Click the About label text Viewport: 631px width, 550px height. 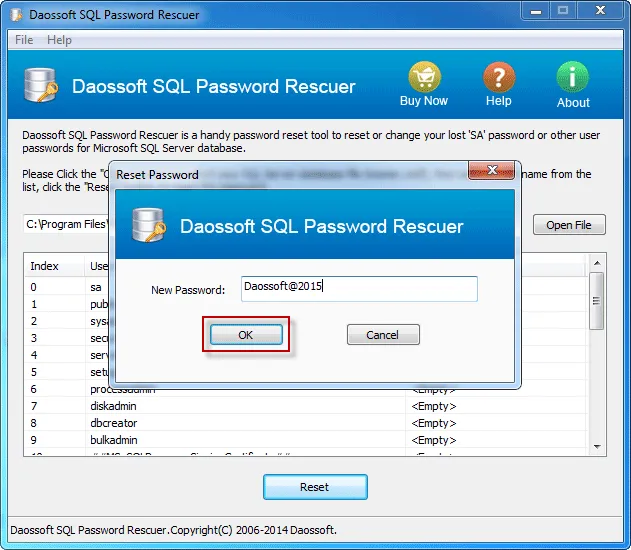[573, 103]
